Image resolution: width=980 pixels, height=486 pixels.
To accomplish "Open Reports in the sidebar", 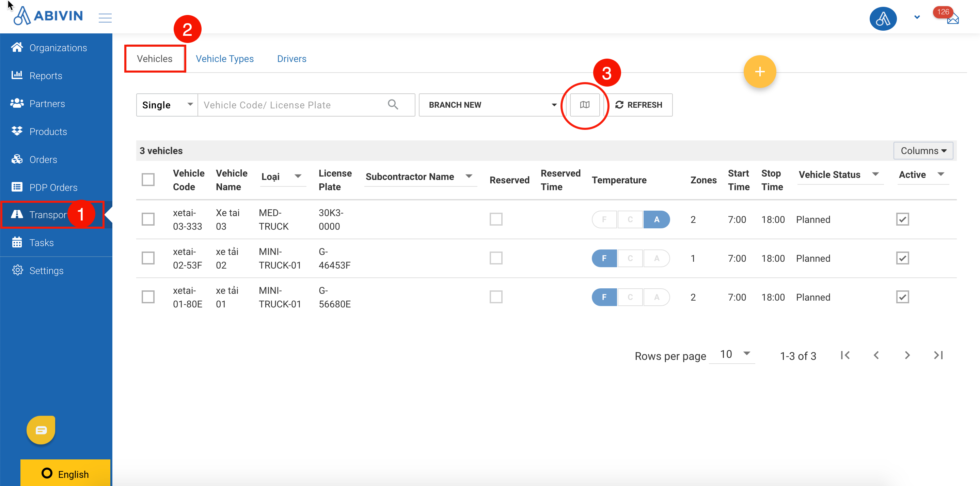I will click(56, 75).
